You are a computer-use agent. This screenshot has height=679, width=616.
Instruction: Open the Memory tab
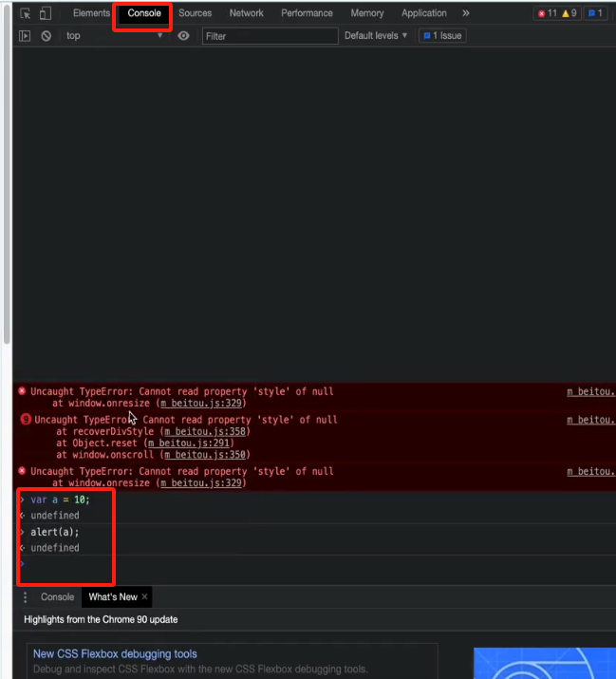367,13
